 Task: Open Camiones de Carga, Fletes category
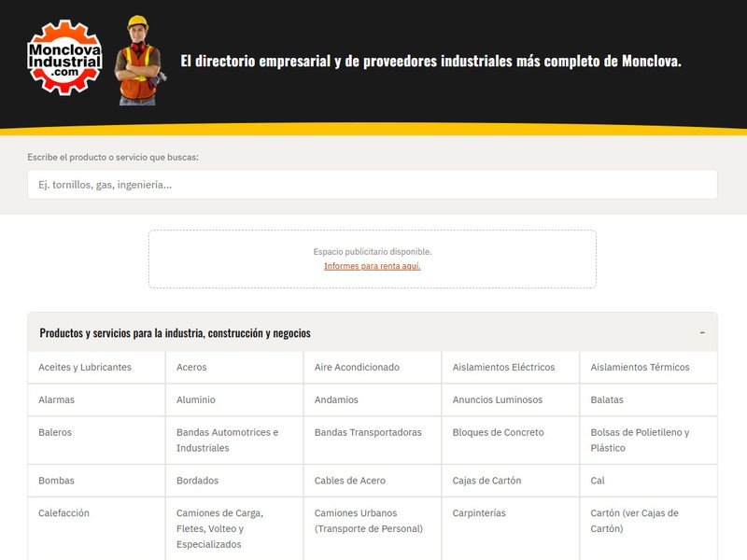[x=219, y=528]
